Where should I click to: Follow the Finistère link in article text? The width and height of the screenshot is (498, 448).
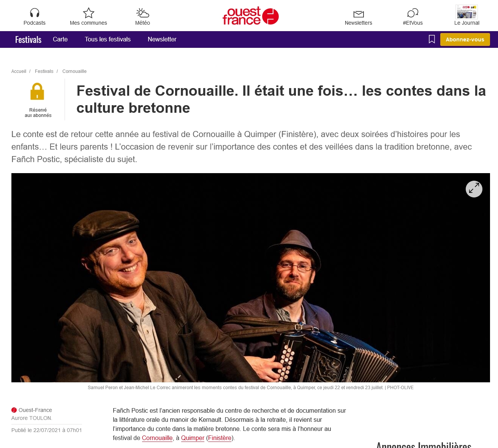coord(220,438)
